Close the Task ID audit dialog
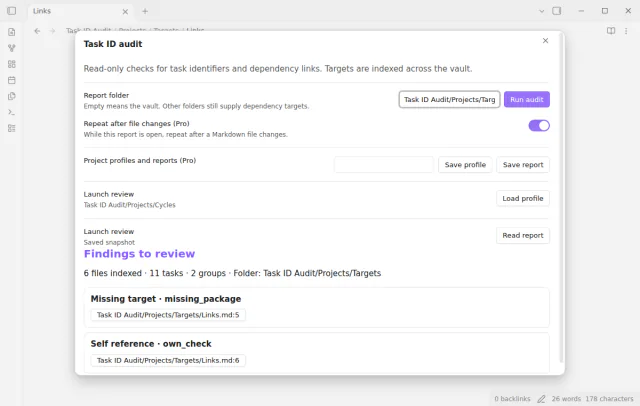The image size is (640, 406). 545,40
